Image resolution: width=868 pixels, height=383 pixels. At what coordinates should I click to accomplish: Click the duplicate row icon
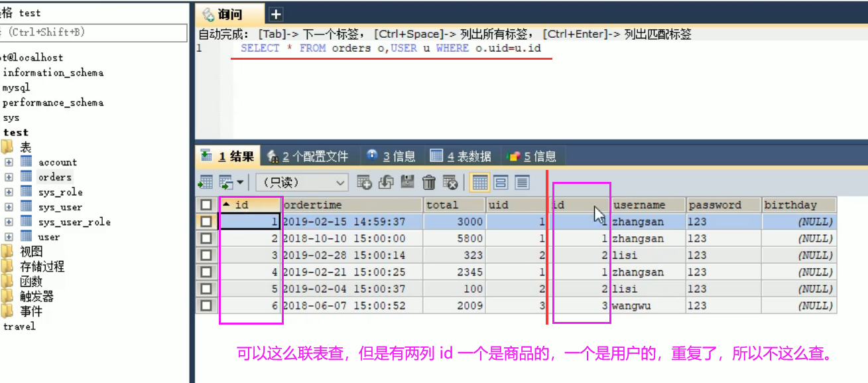point(386,182)
